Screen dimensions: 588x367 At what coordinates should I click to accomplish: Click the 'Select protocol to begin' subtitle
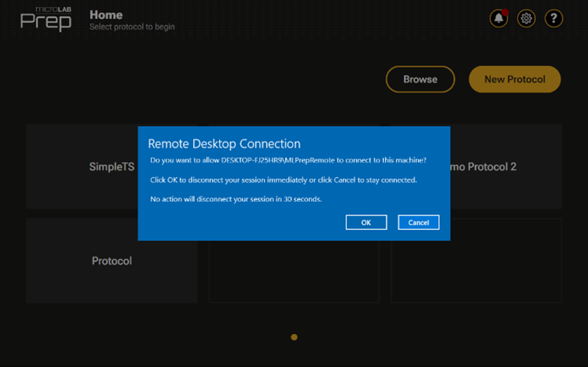[132, 27]
